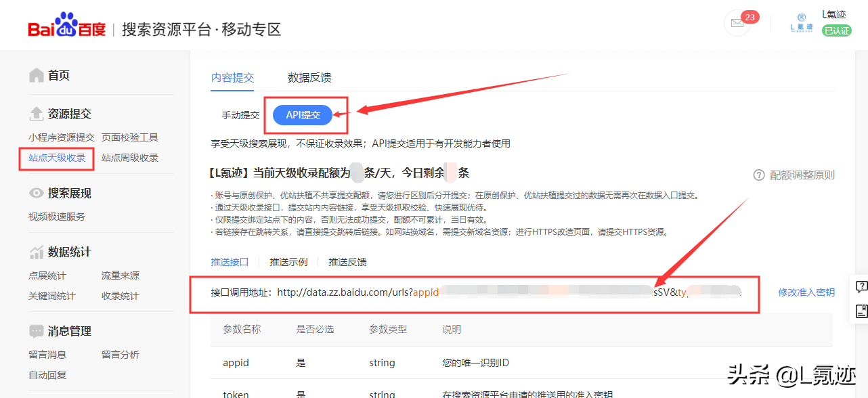Open the Baidu logo homepage link

[x=67, y=26]
